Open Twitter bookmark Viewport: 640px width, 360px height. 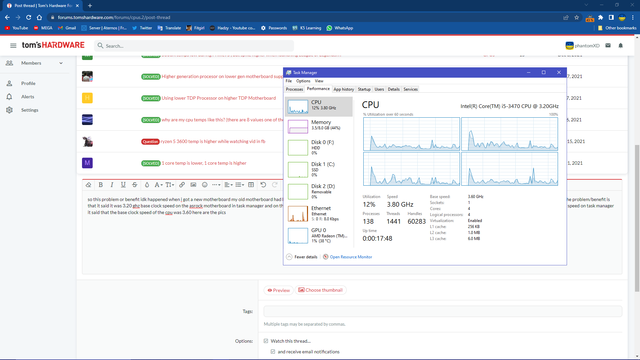tap(142, 28)
